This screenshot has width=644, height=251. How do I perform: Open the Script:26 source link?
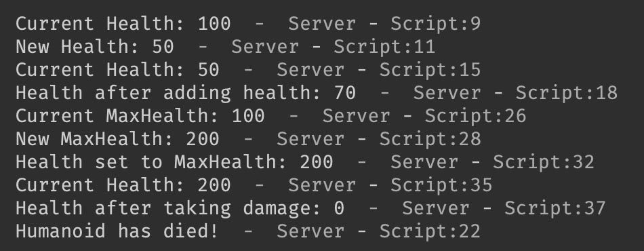click(476, 116)
